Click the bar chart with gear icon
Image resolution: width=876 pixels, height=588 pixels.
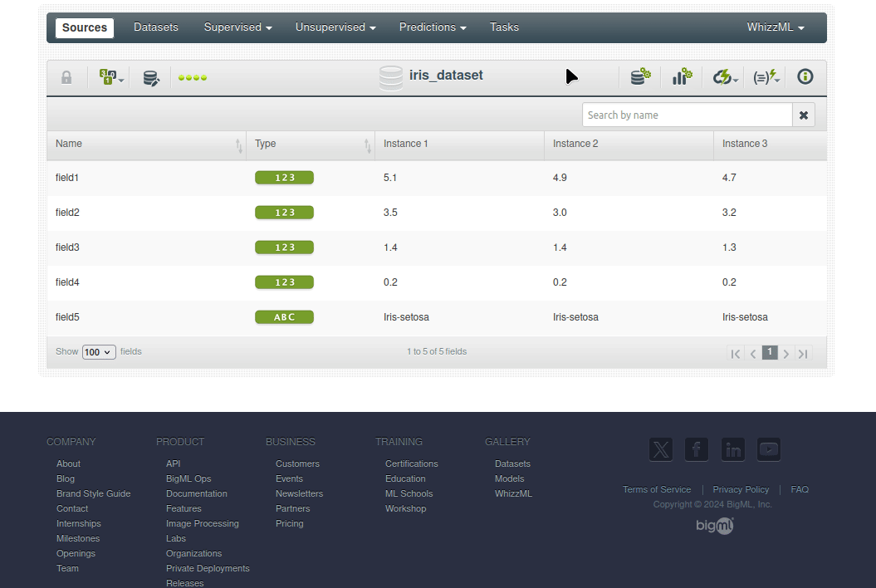tap(682, 77)
